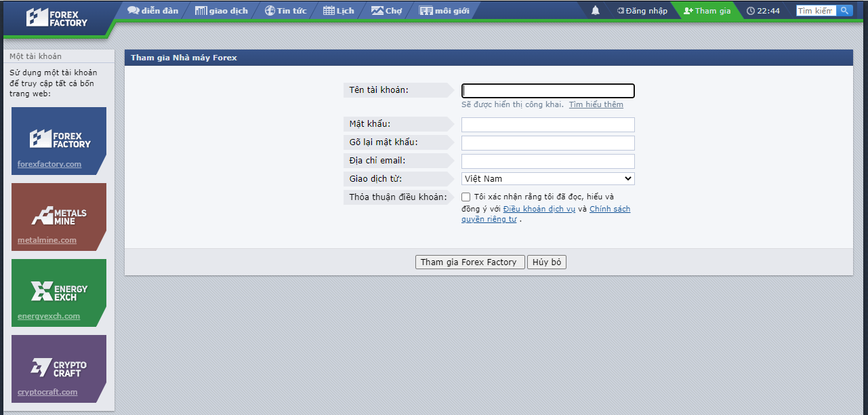Open the Energy Exch site card logo
Screen dimensions: 868x415
[x=59, y=292]
